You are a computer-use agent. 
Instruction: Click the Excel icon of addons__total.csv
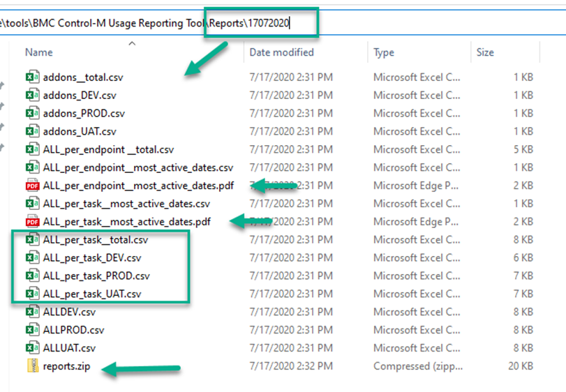(x=33, y=77)
